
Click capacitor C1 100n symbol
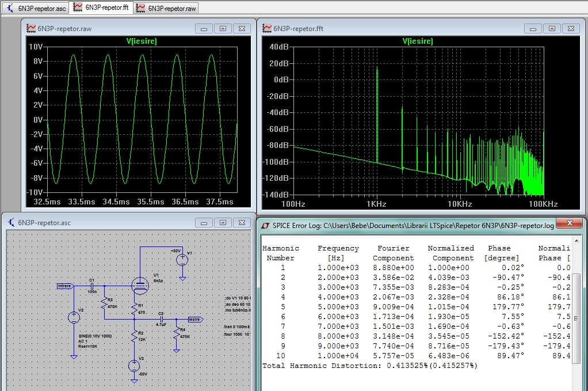(91, 286)
